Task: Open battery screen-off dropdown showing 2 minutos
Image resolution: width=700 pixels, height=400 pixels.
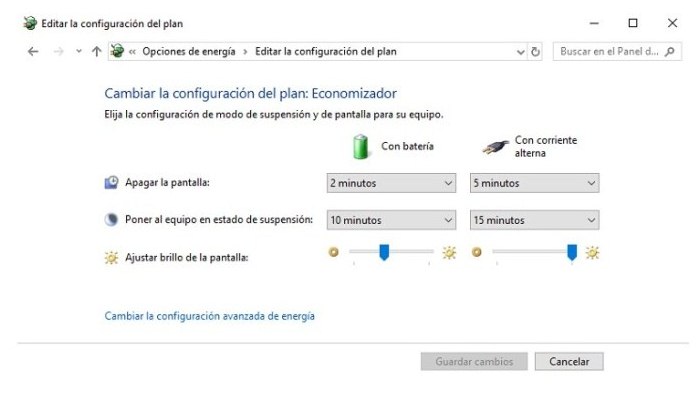Action: (x=391, y=183)
